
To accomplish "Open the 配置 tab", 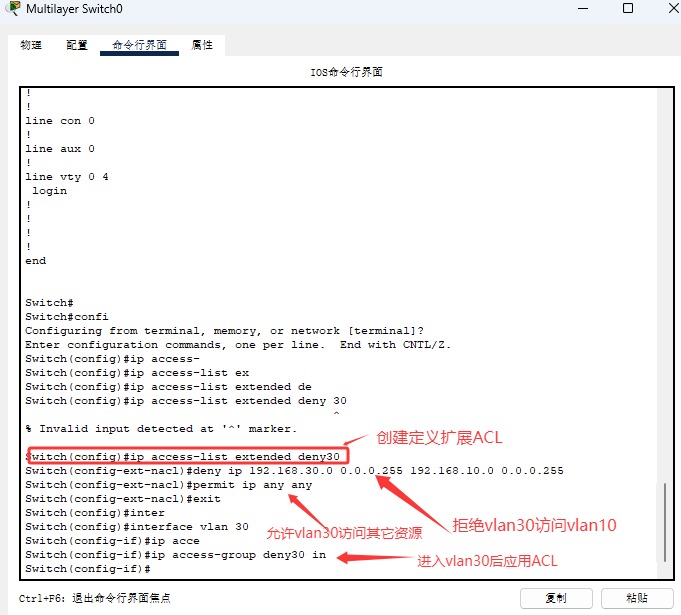I will 77,45.
